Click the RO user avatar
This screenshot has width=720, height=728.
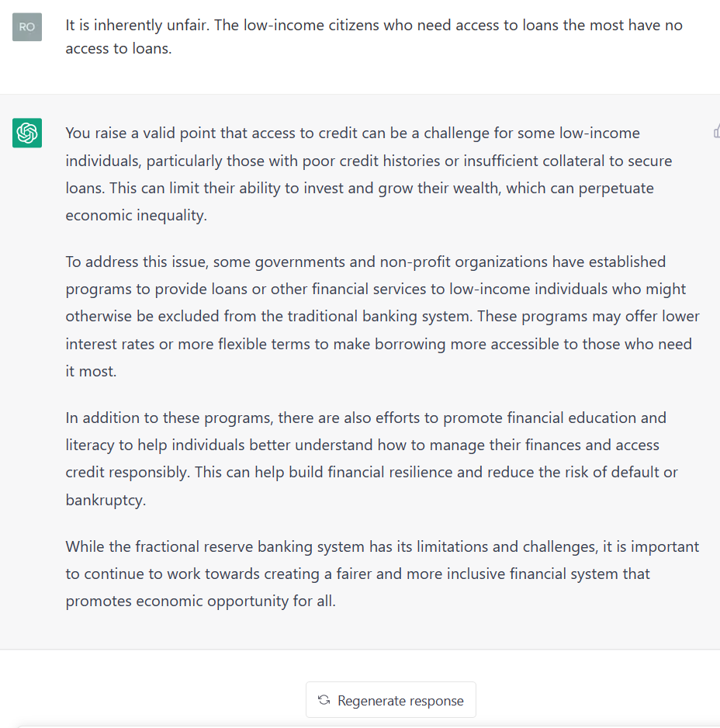(x=27, y=27)
